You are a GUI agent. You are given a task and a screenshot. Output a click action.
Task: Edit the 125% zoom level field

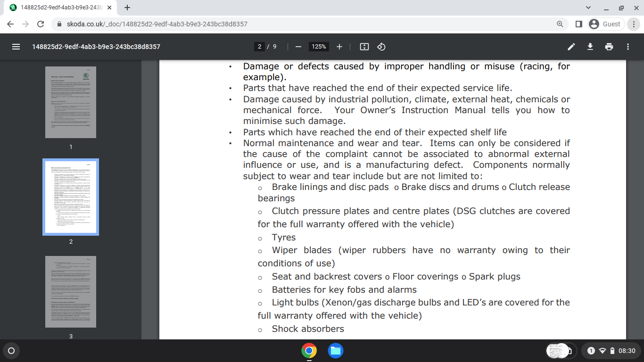pyautogui.click(x=319, y=47)
